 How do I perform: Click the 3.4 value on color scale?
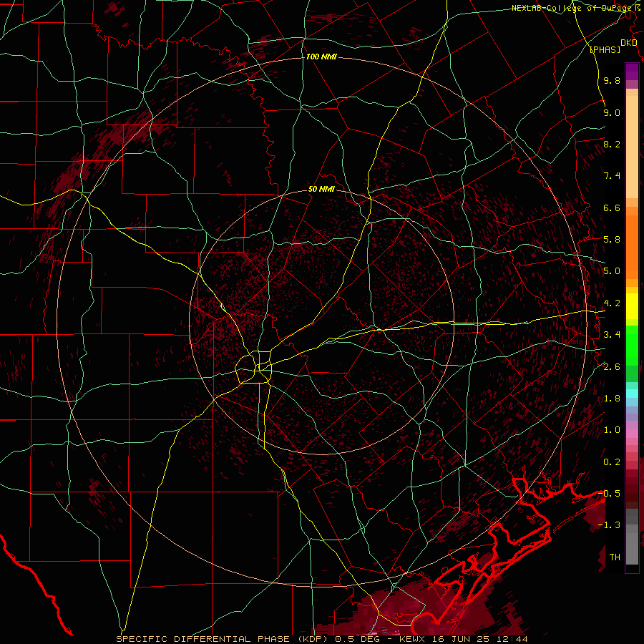pos(612,335)
